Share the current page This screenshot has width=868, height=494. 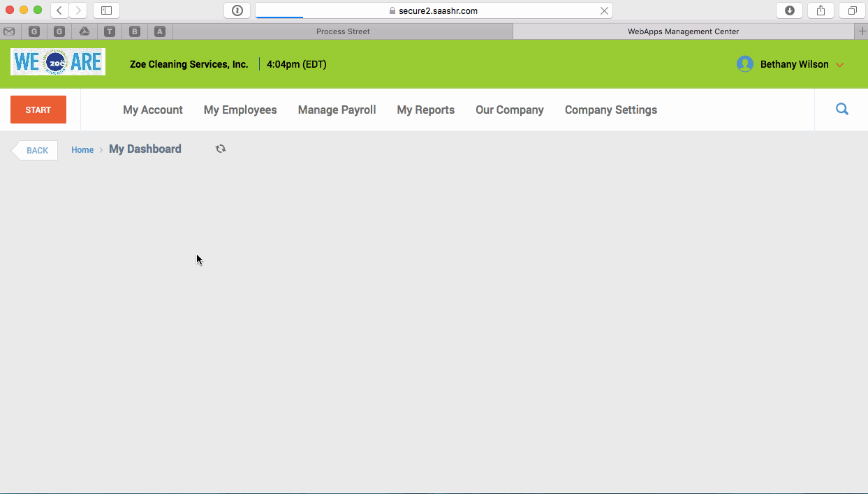click(820, 10)
